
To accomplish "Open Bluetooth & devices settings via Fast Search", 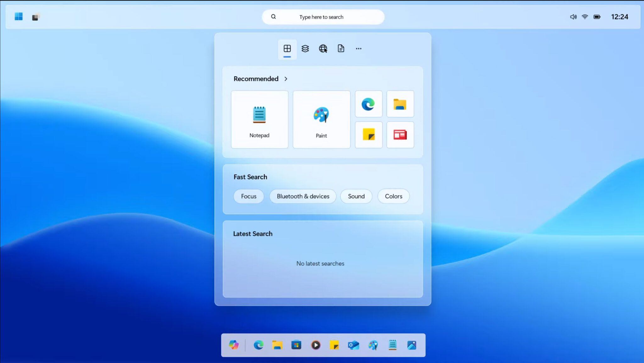I will (x=303, y=196).
